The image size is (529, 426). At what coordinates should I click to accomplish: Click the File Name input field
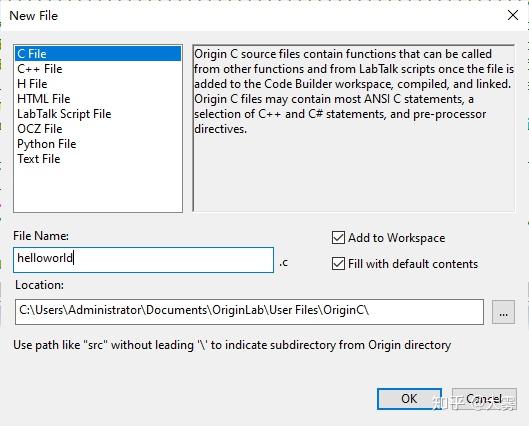pyautogui.click(x=143, y=260)
